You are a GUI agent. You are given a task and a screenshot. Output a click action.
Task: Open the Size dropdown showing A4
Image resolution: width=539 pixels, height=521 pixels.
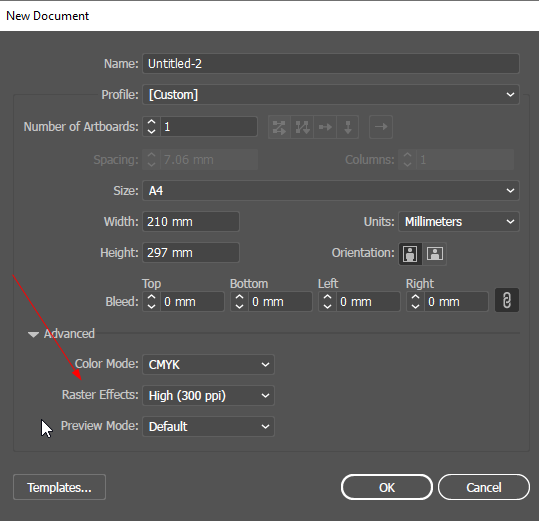pyautogui.click(x=331, y=190)
